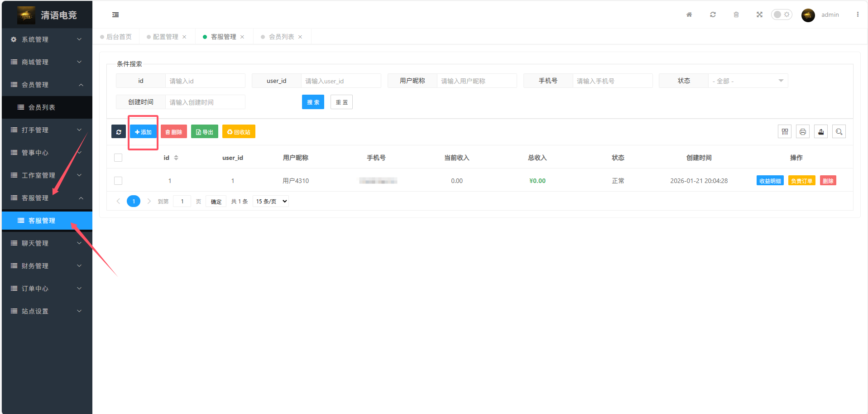
Task: Print the table using the printer icon
Action: (x=803, y=132)
